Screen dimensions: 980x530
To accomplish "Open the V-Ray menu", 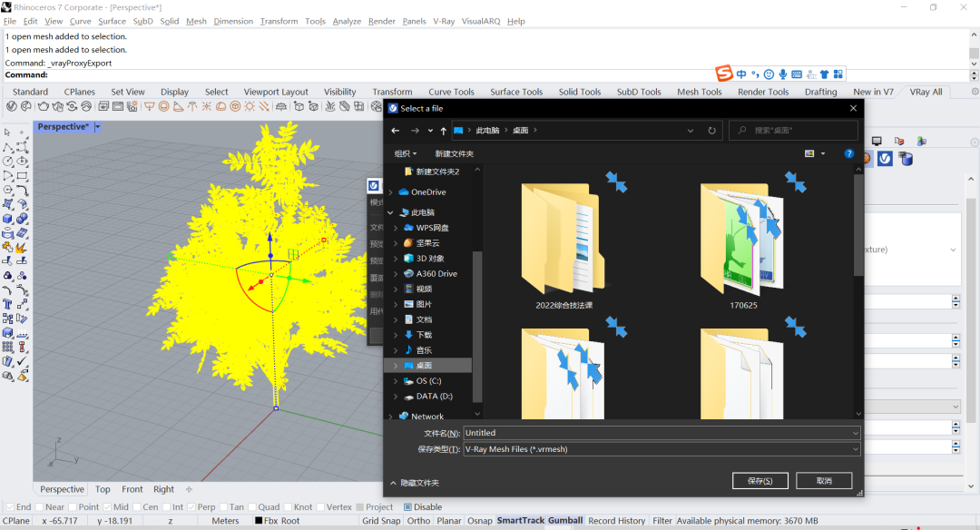I will coord(444,21).
